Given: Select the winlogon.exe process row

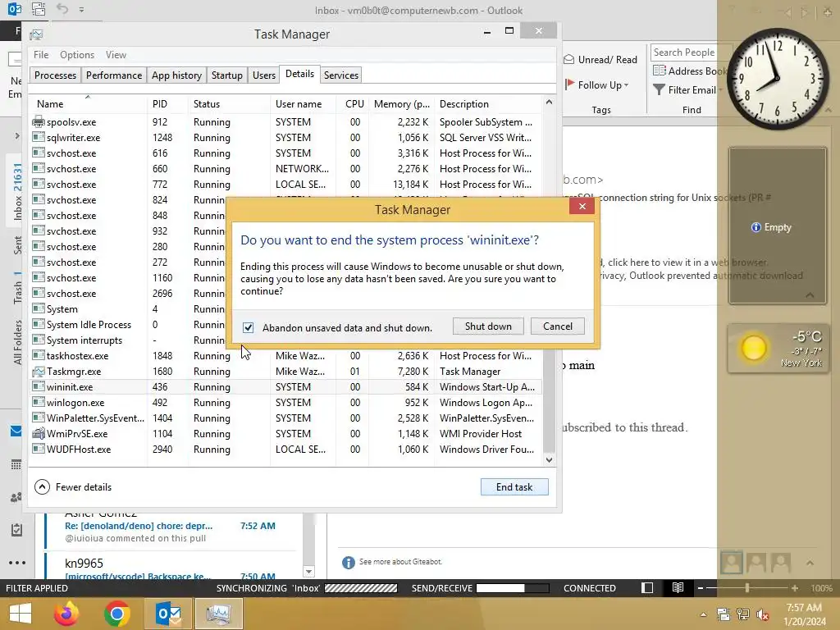Looking at the screenshot, I should click(286, 402).
